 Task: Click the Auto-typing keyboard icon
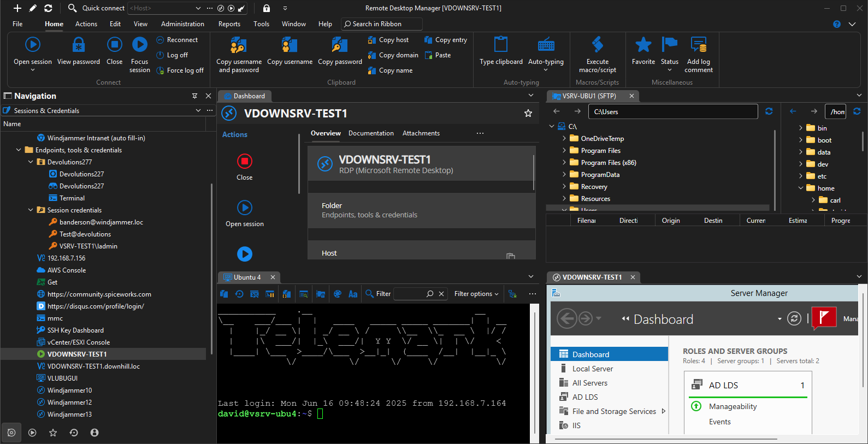click(x=546, y=44)
